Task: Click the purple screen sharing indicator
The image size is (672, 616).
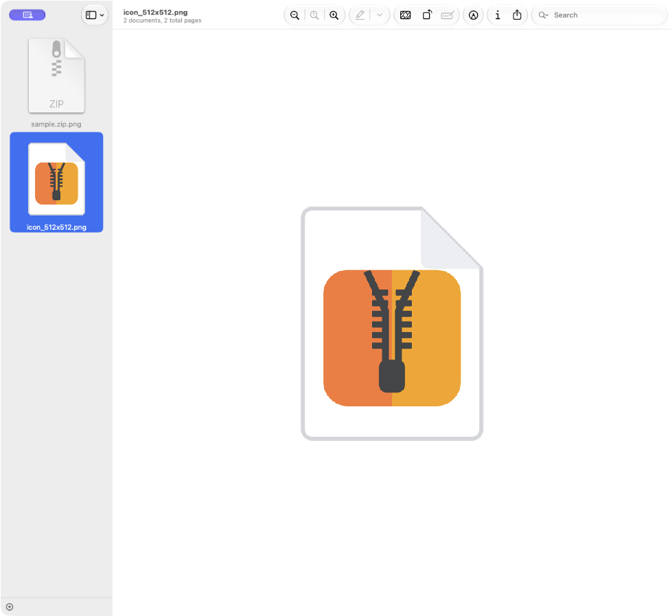Action: coord(27,15)
